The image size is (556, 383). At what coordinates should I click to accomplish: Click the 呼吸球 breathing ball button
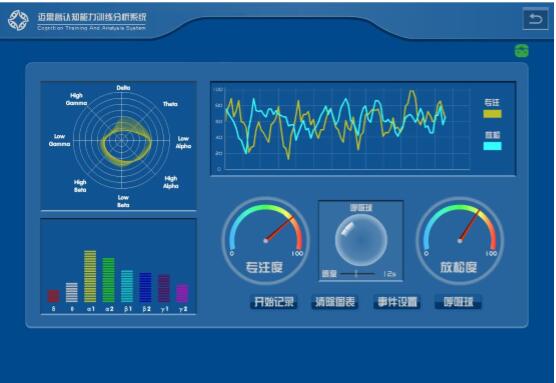click(458, 302)
